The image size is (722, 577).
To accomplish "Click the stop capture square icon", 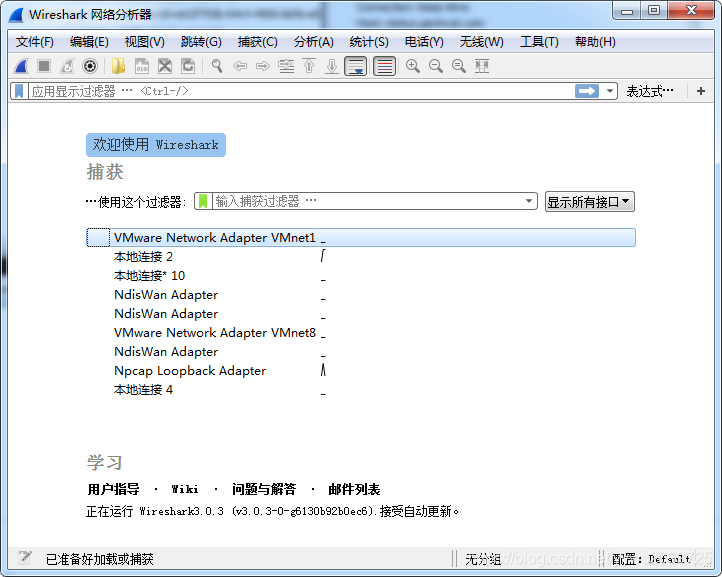I will pyautogui.click(x=44, y=66).
